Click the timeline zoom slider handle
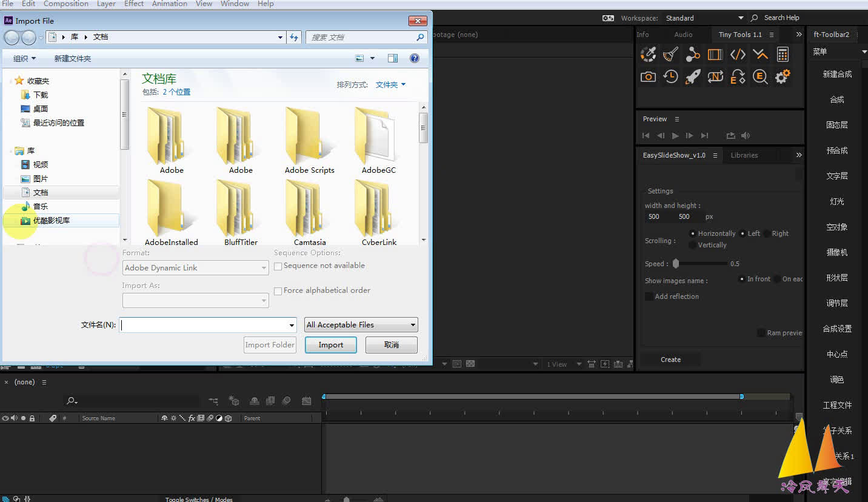868x502 pixels. pos(346,499)
